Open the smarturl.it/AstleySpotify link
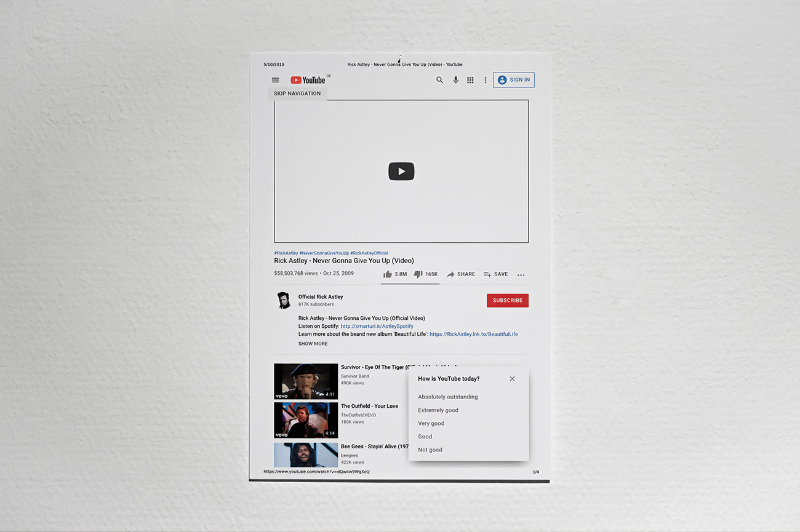 click(x=377, y=327)
